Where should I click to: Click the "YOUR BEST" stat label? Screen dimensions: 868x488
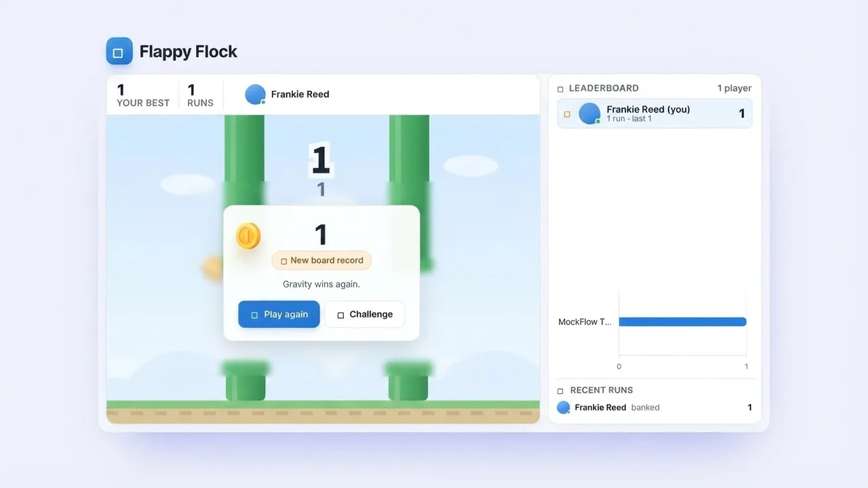coord(143,103)
